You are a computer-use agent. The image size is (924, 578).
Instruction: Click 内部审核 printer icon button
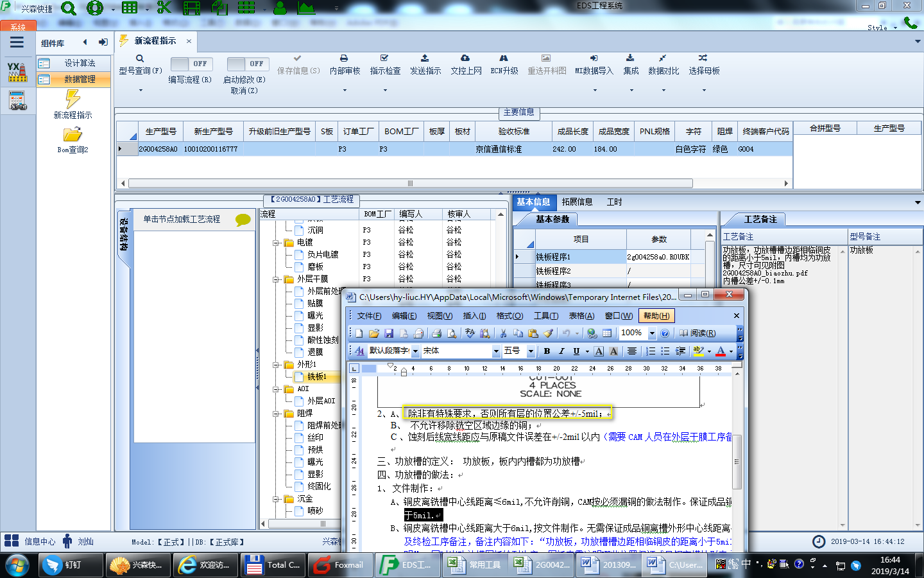pyautogui.click(x=345, y=65)
